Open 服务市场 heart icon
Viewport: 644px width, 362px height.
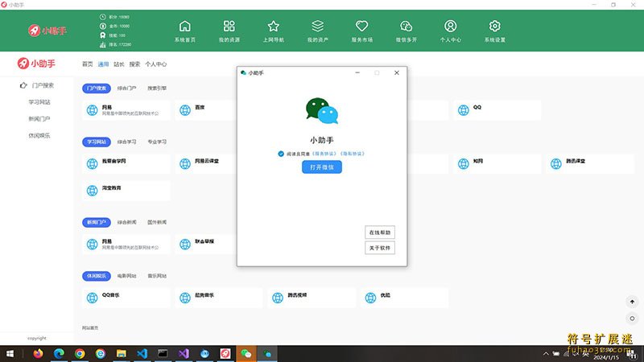362,27
